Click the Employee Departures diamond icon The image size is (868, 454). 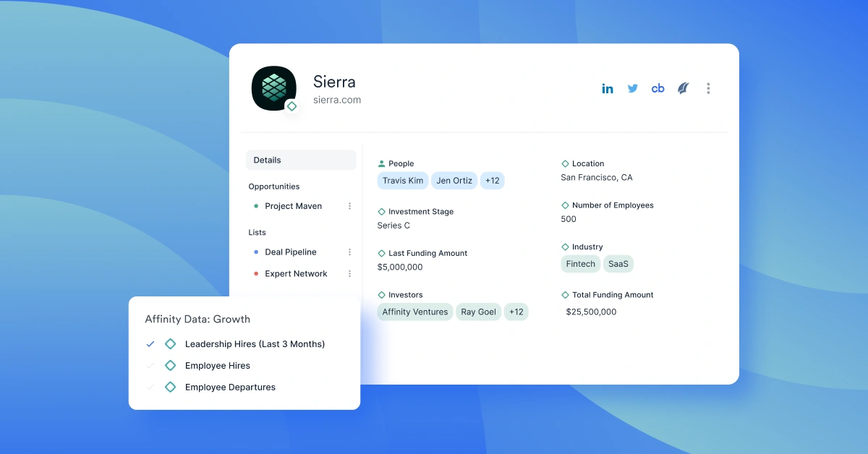tap(171, 387)
